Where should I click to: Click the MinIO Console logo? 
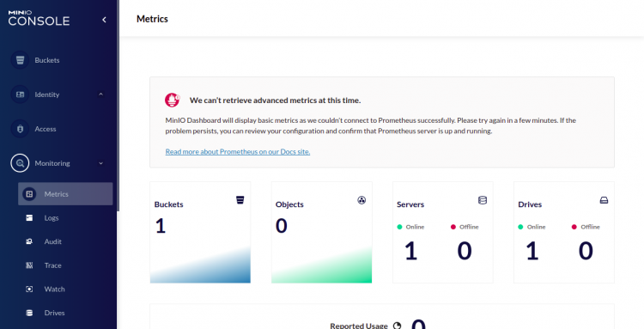[x=39, y=19]
